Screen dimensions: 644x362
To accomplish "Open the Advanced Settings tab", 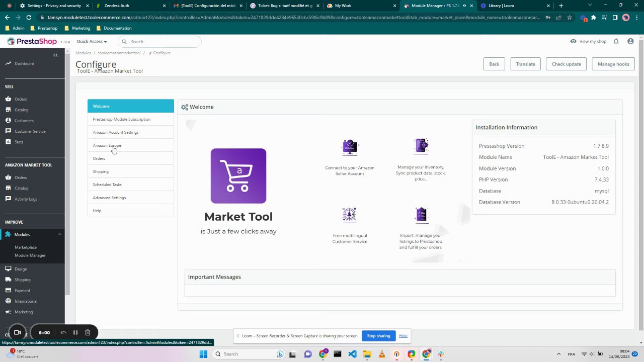I will 131,198.
